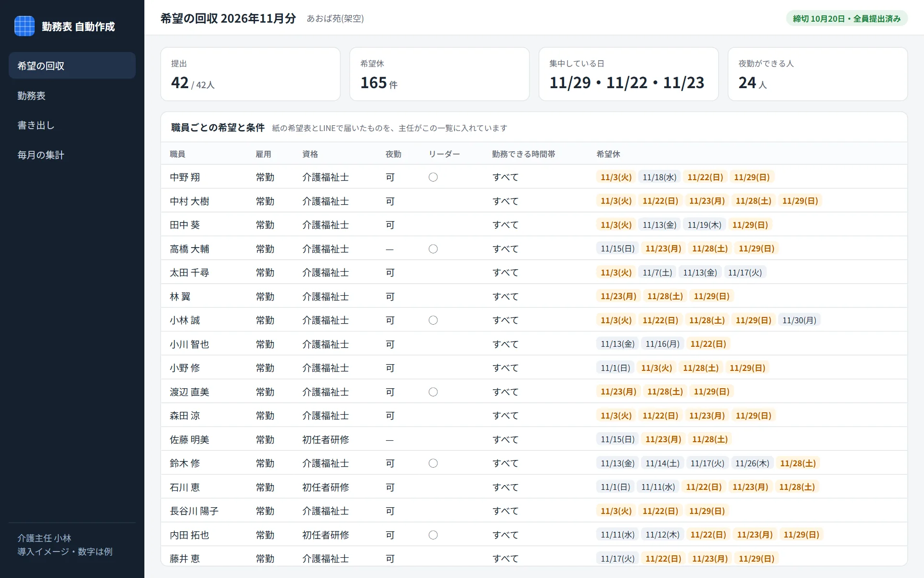Click the 職員 column header
The width and height of the screenshot is (924, 578).
(178, 154)
